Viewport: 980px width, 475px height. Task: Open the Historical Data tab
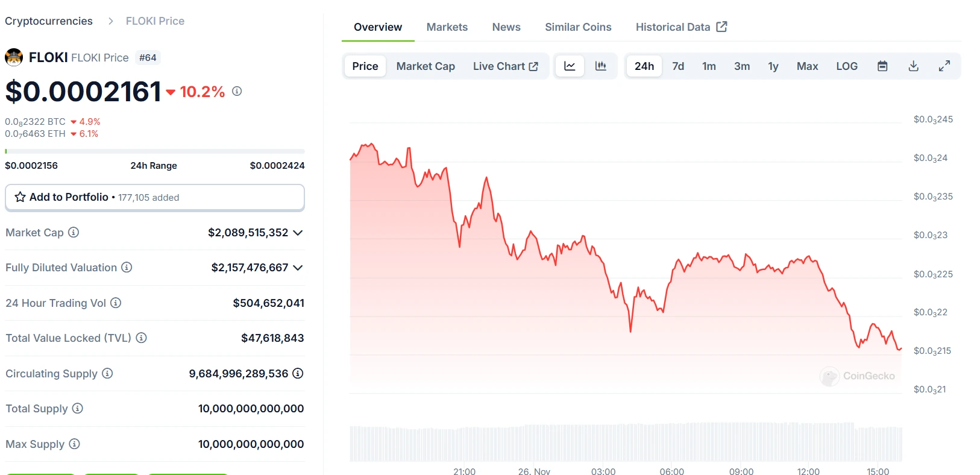pos(681,27)
